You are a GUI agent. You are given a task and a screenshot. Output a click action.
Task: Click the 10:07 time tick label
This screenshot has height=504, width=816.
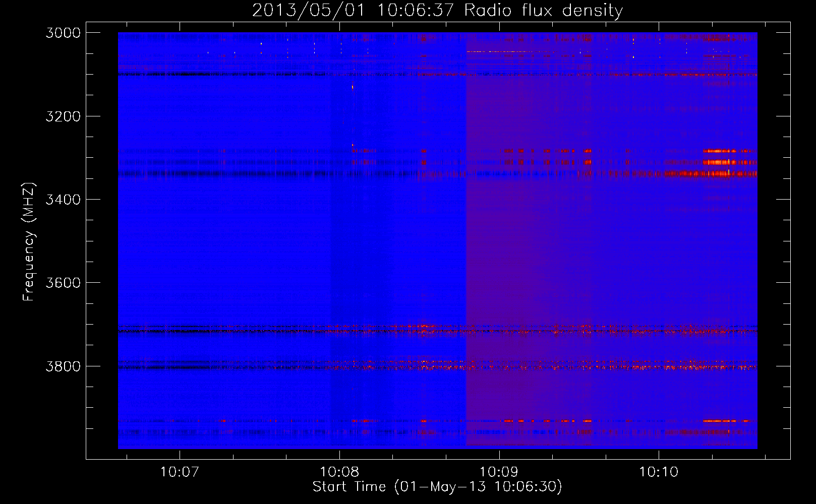[180, 472]
